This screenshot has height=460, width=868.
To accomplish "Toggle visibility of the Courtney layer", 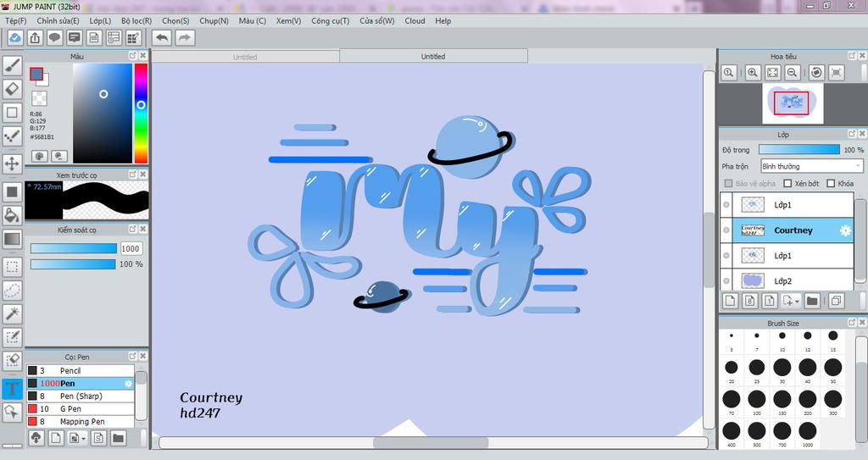I will [x=726, y=230].
